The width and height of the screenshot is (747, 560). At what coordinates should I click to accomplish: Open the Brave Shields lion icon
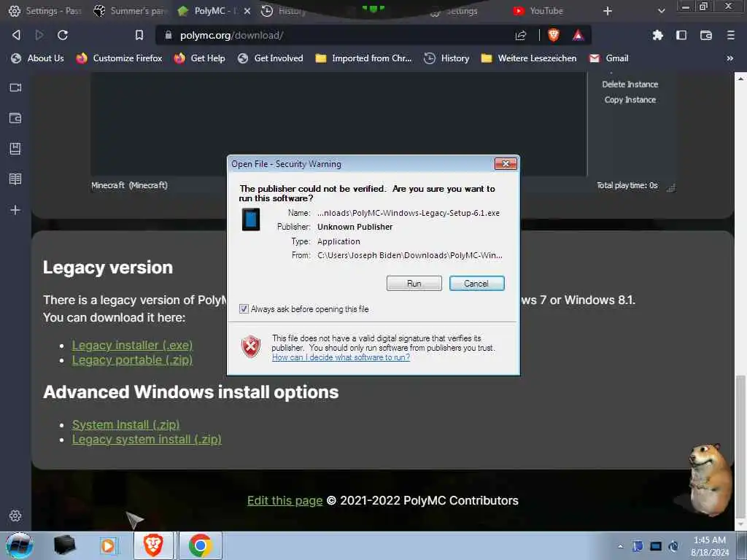(x=554, y=35)
